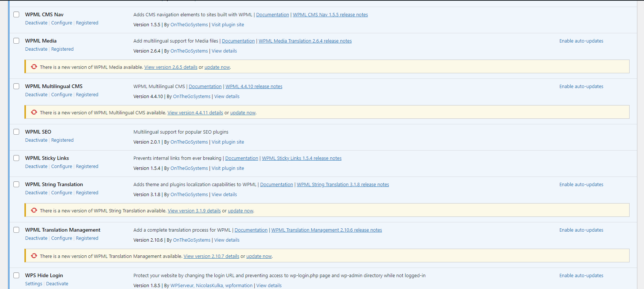This screenshot has height=289, width=644.
Task: View version 2.10.7 details link
Action: point(211,256)
